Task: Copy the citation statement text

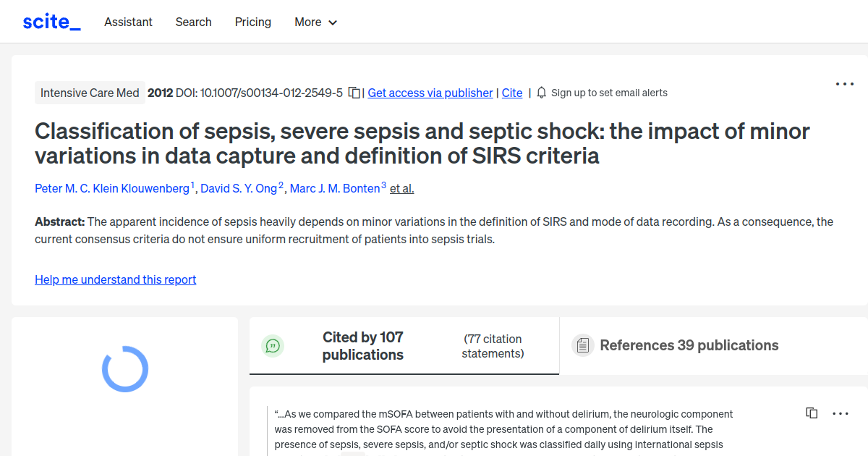Action: [x=812, y=413]
